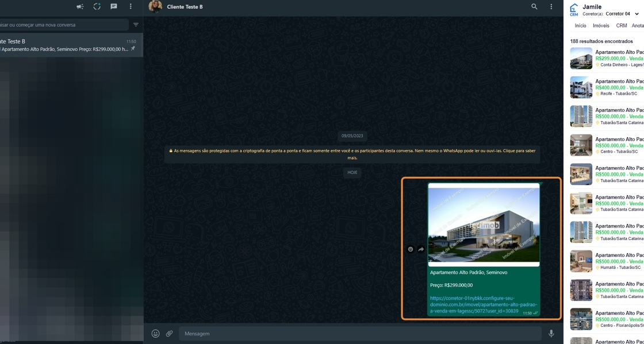React to message with emoji icon
The image size is (644, 344).
click(411, 249)
